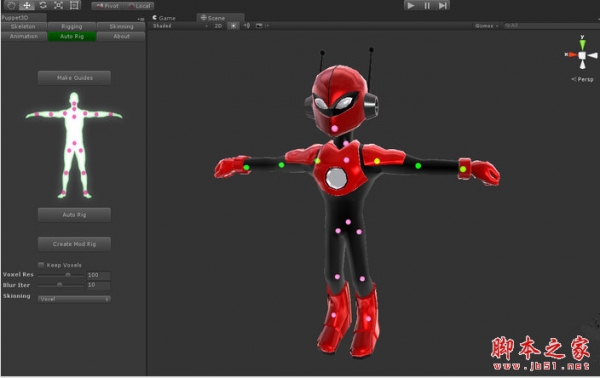
Task: Toggle 2D view mode
Action: [x=218, y=26]
